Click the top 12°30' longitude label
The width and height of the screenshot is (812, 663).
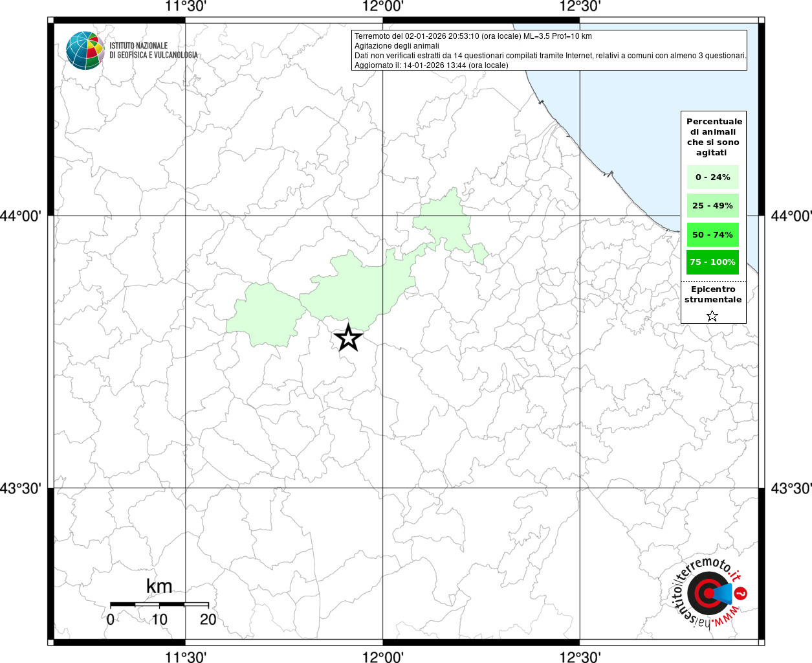tap(580, 6)
